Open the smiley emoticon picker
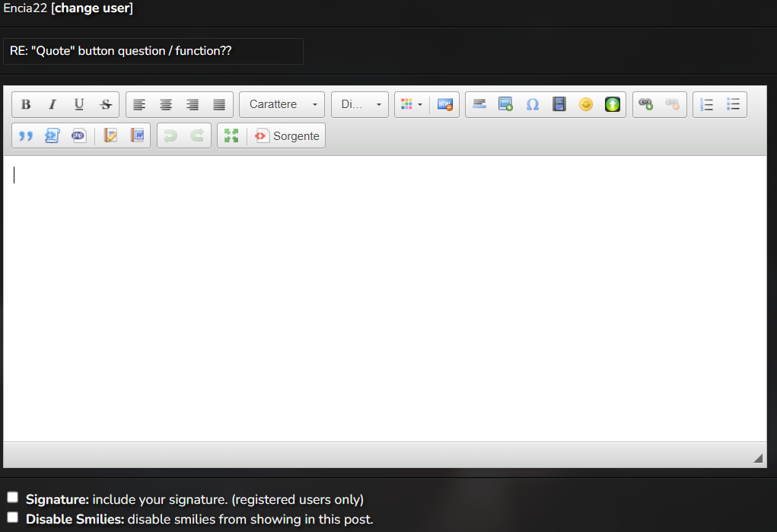777x532 pixels. [586, 104]
